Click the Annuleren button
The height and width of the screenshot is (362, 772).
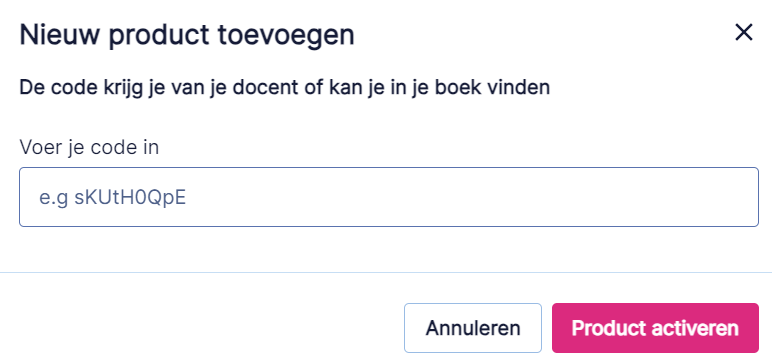(473, 328)
